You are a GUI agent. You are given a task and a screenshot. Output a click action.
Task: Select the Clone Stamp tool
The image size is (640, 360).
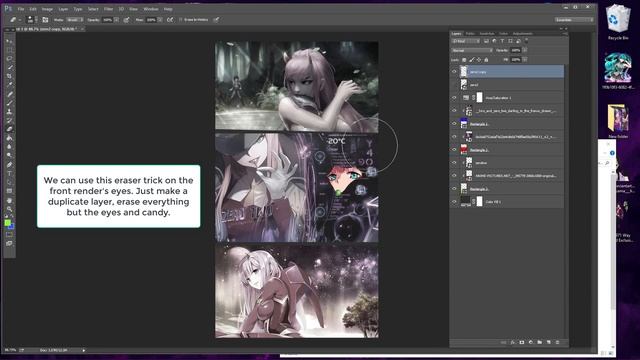(x=9, y=111)
